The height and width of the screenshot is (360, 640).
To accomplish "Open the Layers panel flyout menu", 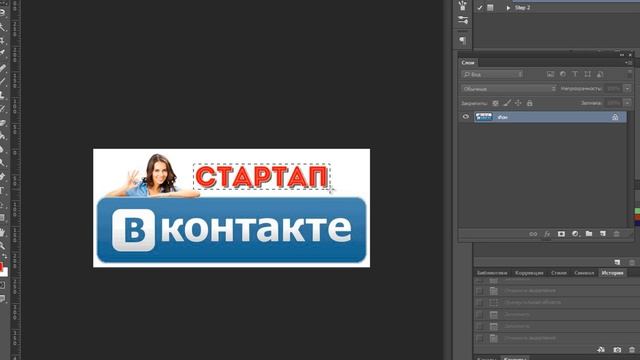I will (629, 63).
